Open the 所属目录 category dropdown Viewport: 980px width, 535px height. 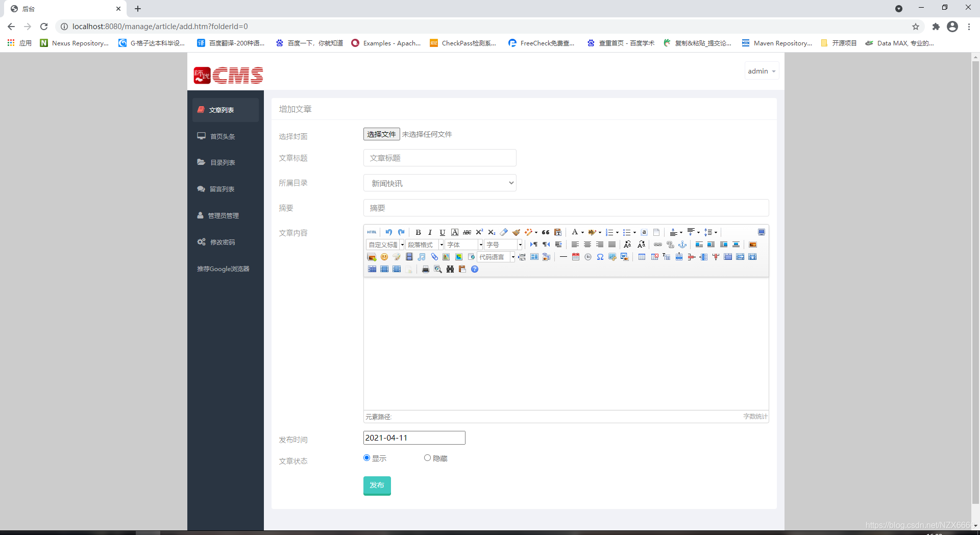439,183
